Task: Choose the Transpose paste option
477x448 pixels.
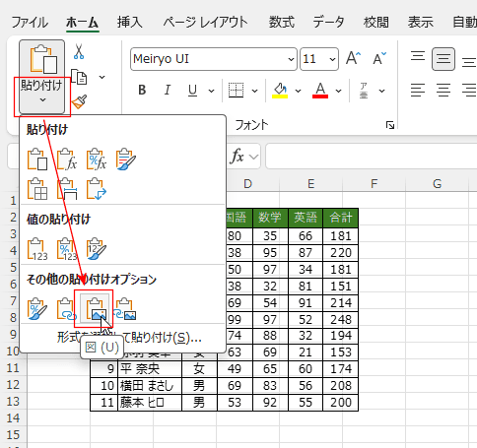Action: click(97, 189)
